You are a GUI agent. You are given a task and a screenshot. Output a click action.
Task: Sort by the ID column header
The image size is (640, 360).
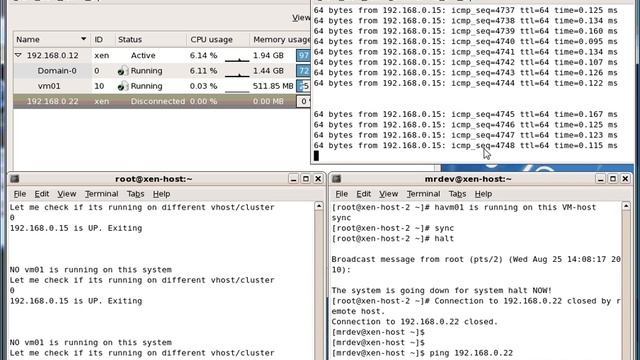pos(103,40)
